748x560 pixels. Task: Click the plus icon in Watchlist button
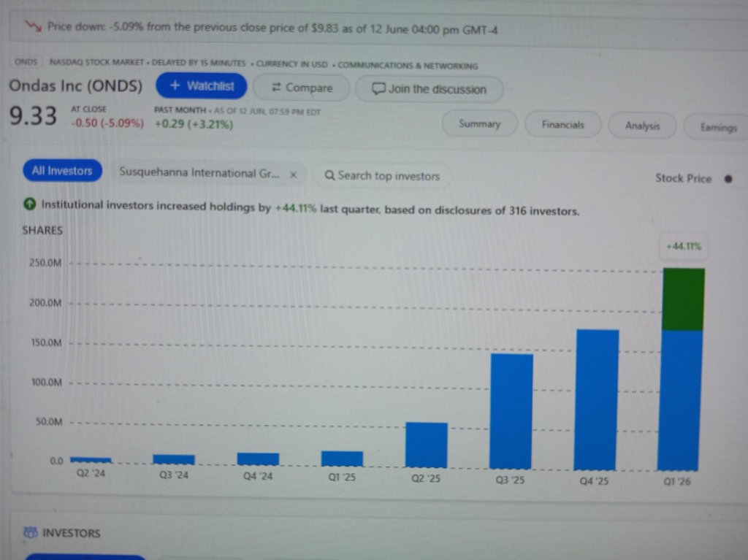click(x=175, y=85)
